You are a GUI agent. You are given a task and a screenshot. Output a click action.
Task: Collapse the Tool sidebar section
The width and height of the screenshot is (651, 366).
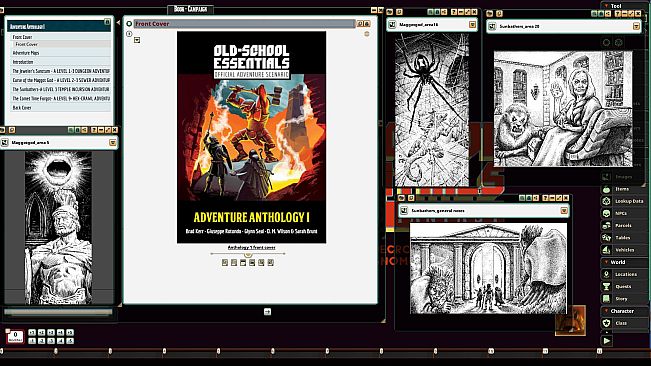click(x=606, y=6)
